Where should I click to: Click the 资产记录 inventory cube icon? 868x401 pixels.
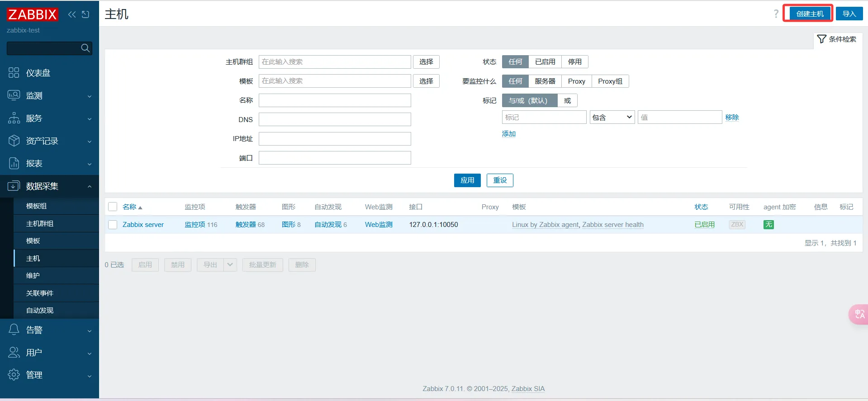[14, 141]
